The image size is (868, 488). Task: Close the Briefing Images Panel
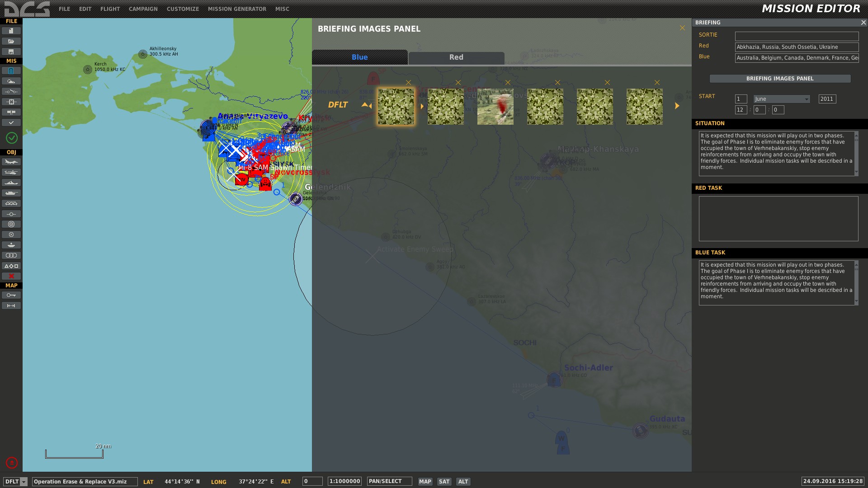(x=683, y=28)
